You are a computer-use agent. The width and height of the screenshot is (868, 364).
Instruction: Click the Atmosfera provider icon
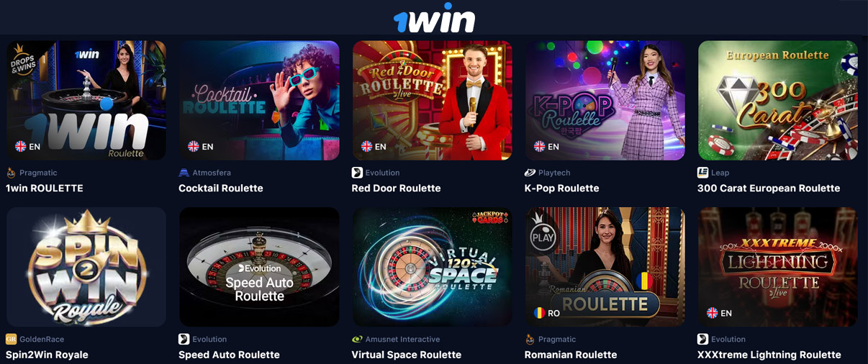coord(184,173)
